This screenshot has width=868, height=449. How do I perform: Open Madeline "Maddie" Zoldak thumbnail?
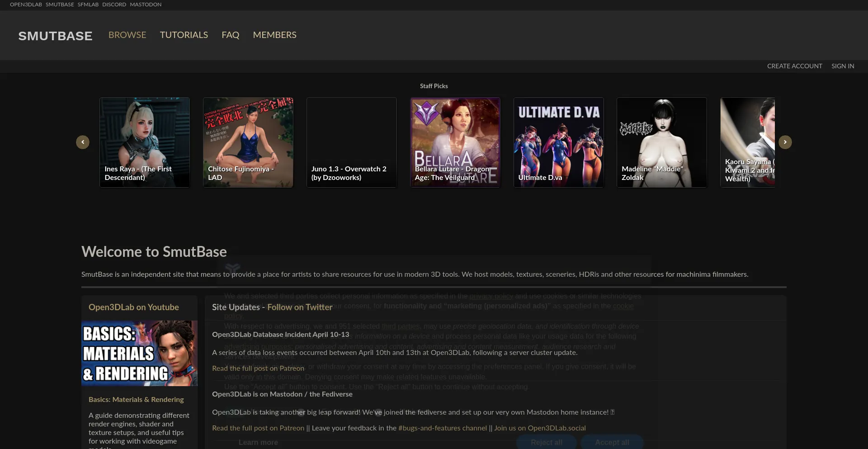pyautogui.click(x=662, y=142)
